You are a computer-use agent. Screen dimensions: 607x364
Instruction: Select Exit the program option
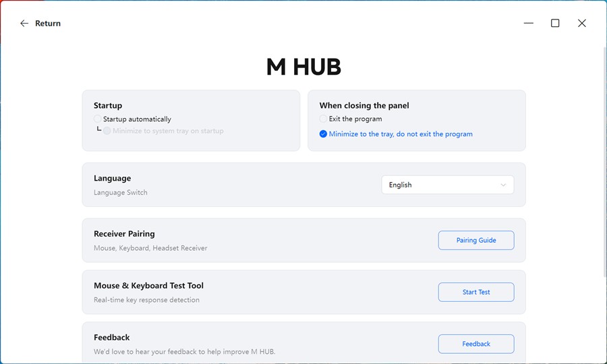pyautogui.click(x=324, y=119)
